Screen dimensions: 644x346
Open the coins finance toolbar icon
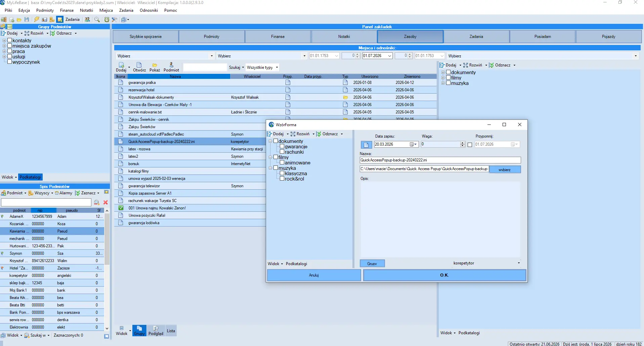[x=52, y=19]
